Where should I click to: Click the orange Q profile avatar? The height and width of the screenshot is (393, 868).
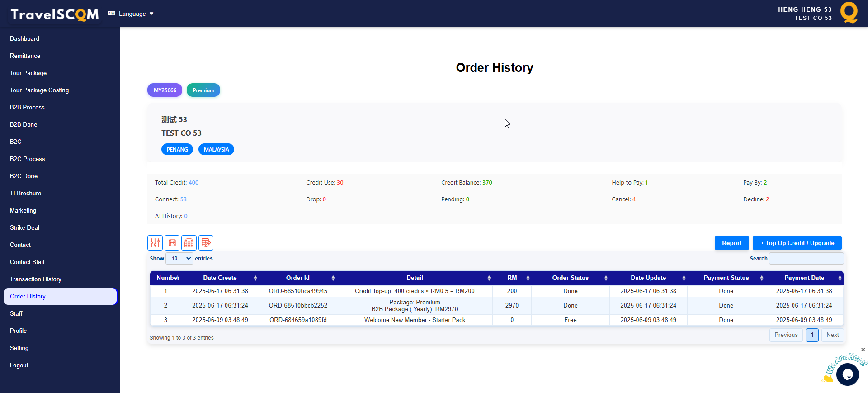[x=849, y=13]
